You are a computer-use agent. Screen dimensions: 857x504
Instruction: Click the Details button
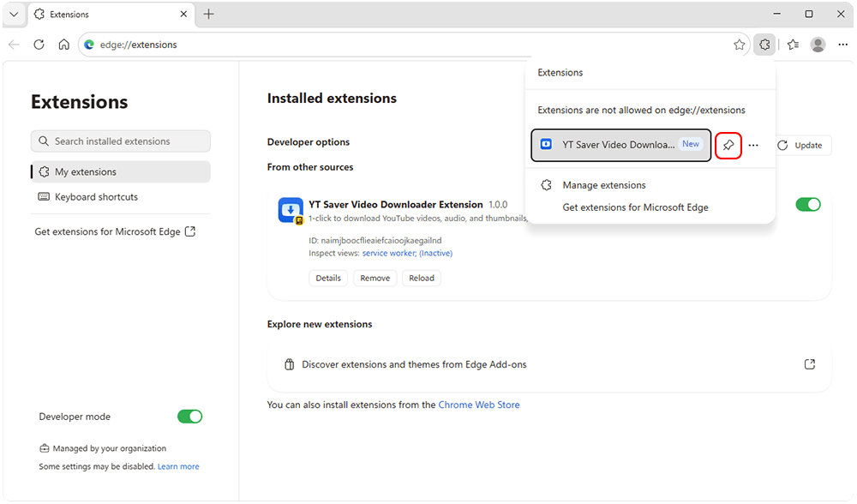[x=328, y=278]
